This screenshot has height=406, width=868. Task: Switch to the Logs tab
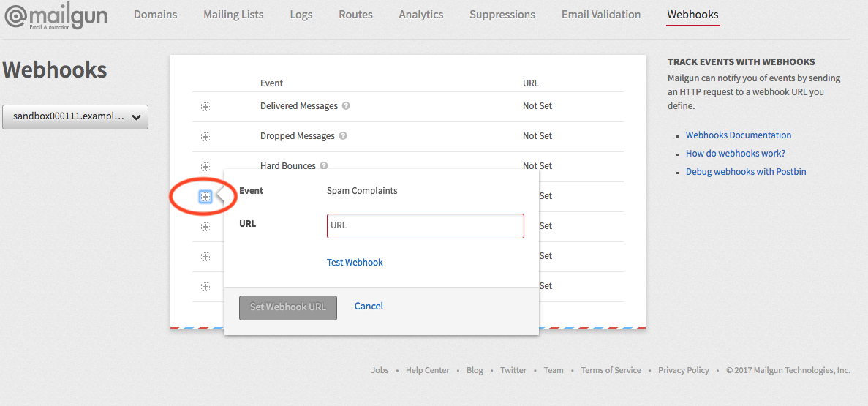pos(301,15)
